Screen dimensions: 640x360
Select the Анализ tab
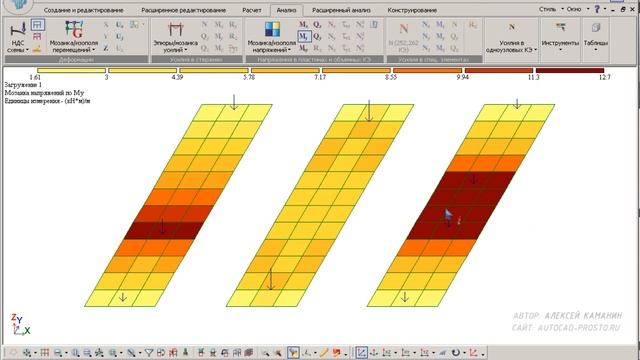286,10
